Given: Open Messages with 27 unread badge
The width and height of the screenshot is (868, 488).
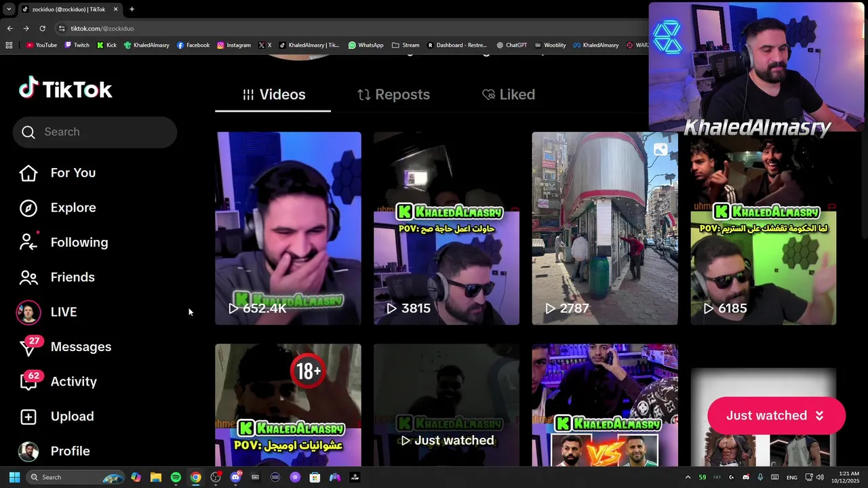Looking at the screenshot, I should (x=65, y=346).
